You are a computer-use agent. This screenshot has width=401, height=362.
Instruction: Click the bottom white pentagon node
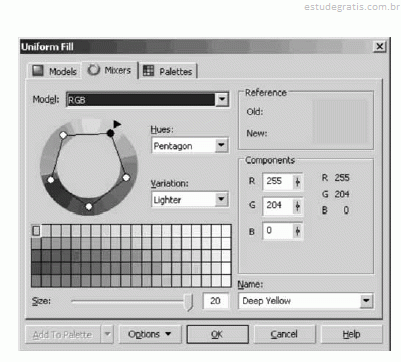point(89,207)
